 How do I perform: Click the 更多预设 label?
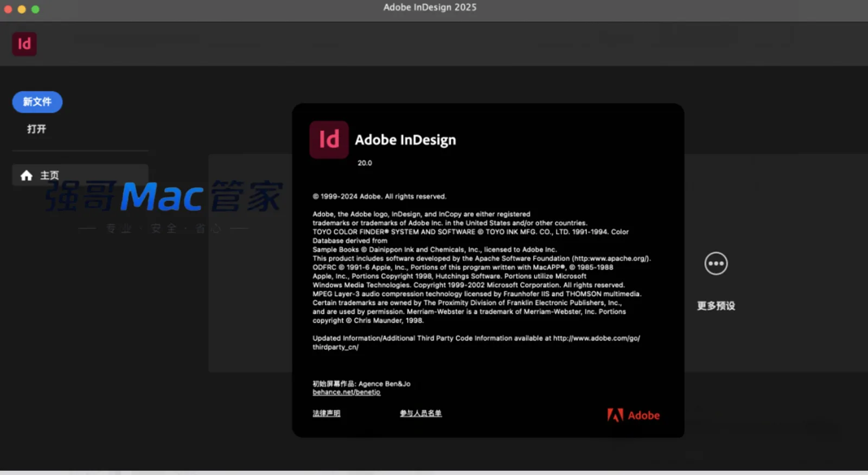click(716, 306)
